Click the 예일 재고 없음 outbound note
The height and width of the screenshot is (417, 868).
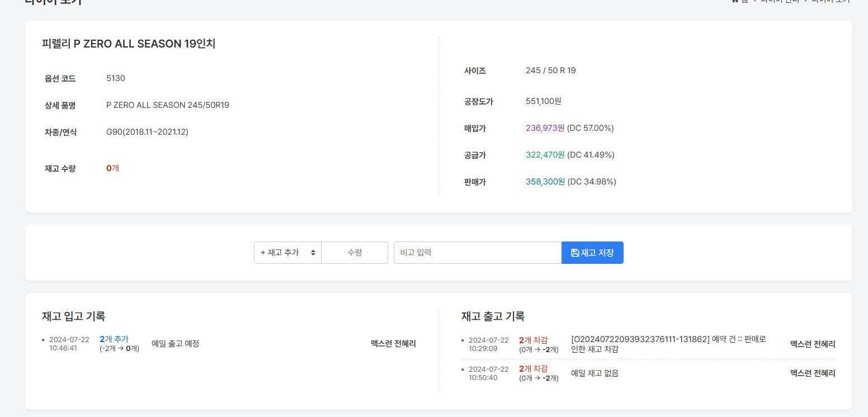point(595,373)
